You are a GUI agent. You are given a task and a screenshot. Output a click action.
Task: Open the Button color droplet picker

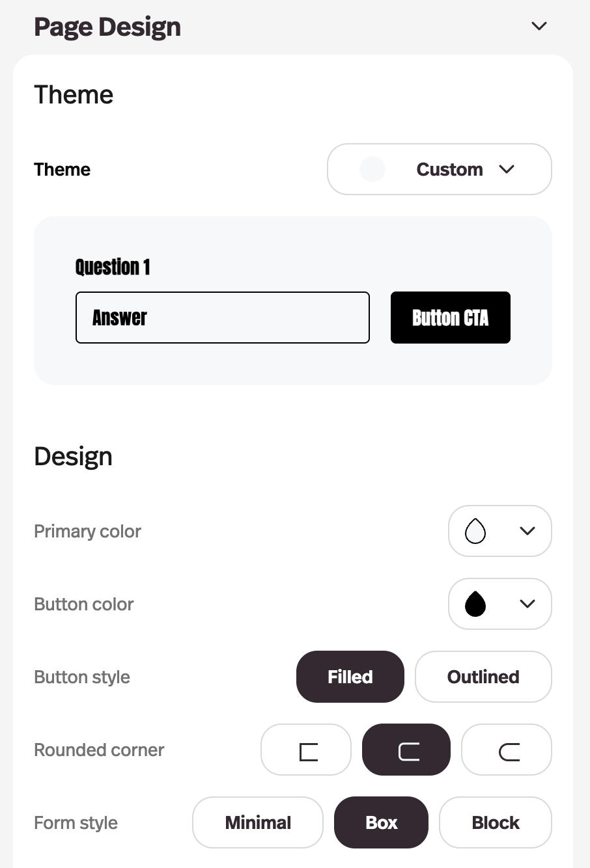tap(475, 604)
